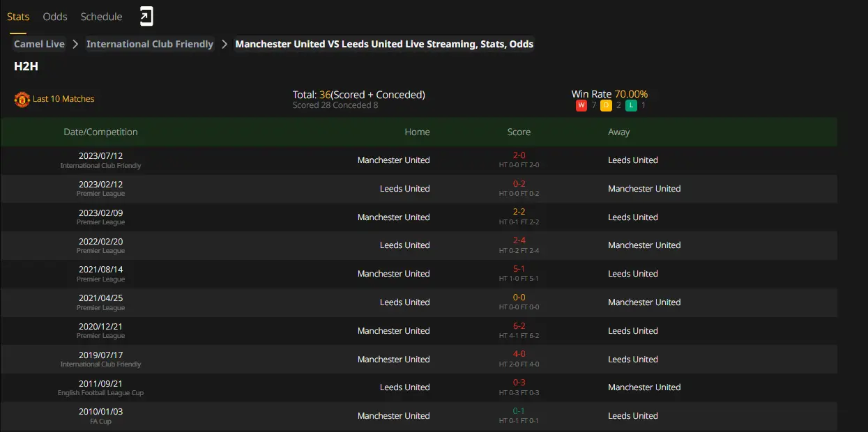Click the Score column header
This screenshot has height=432, width=868.
tap(519, 132)
